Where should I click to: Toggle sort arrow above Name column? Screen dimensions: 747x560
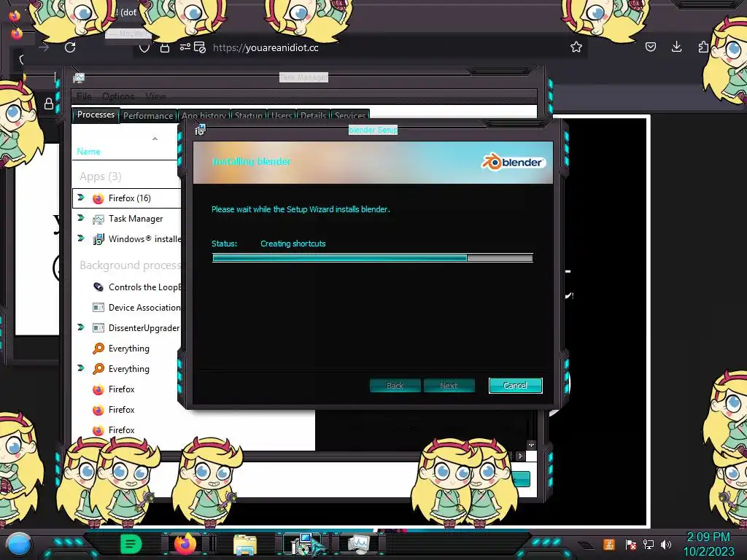tap(155, 139)
